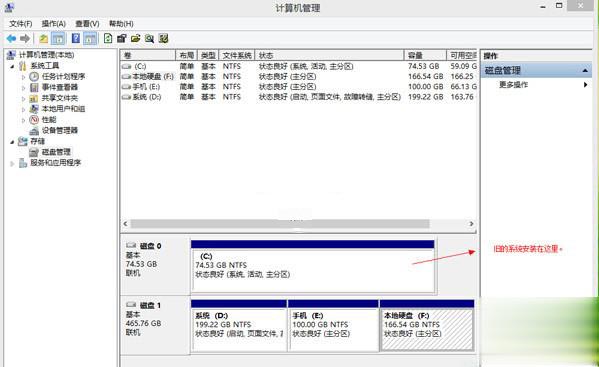599x367 pixels.
Task: Select the 本地硬盘 (F:) volume row
Action: coord(298,77)
